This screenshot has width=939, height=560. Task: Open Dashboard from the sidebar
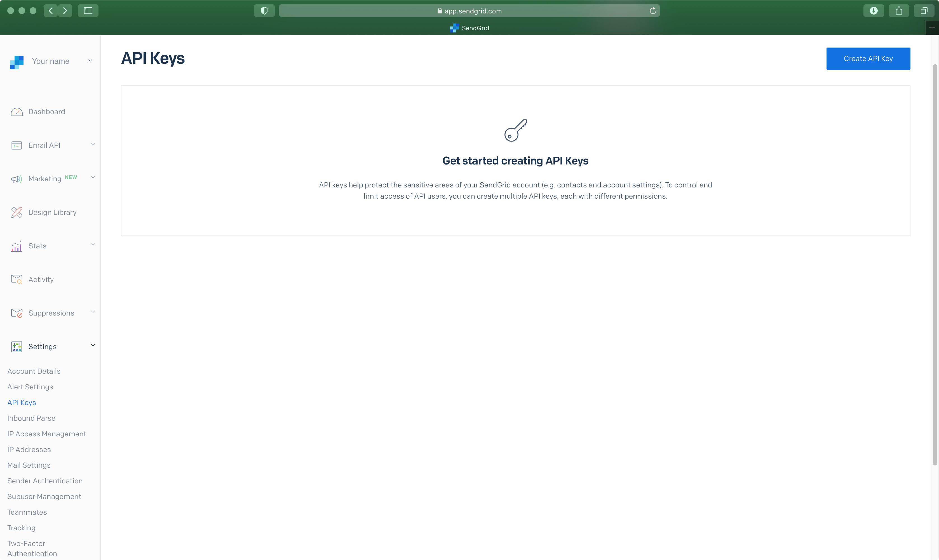pyautogui.click(x=47, y=112)
